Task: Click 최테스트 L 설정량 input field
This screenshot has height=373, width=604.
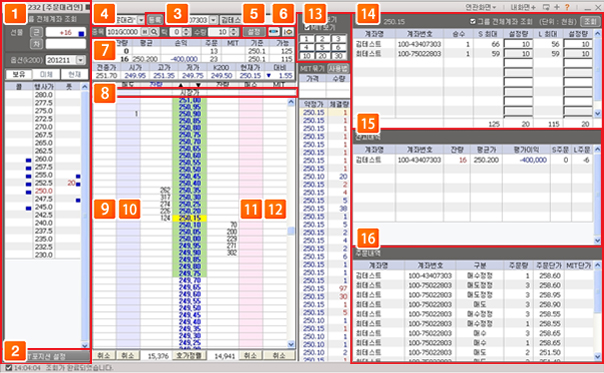Action: click(x=578, y=54)
